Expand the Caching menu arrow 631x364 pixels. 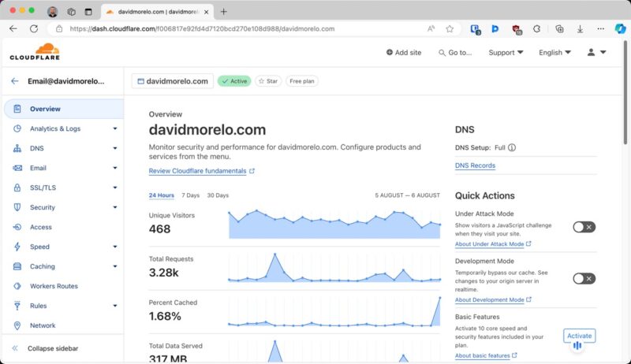pyautogui.click(x=114, y=266)
